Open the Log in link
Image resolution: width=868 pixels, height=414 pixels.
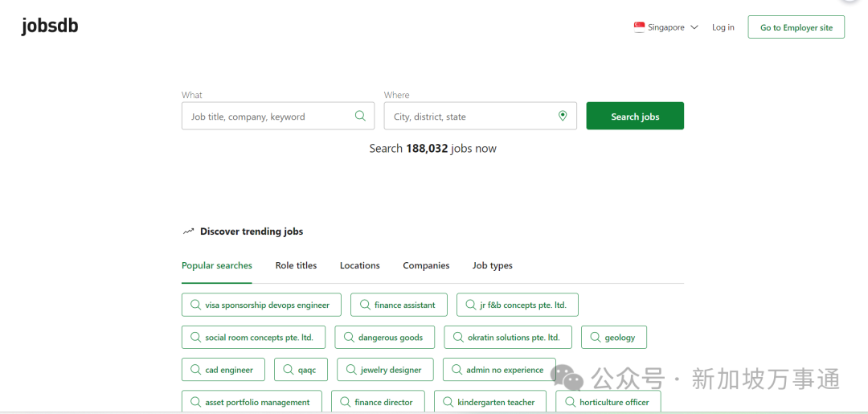click(x=723, y=27)
